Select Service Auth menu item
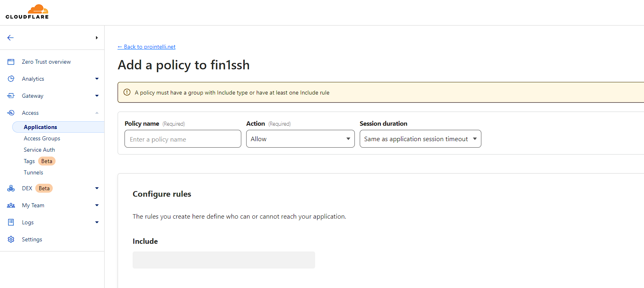 coord(39,150)
